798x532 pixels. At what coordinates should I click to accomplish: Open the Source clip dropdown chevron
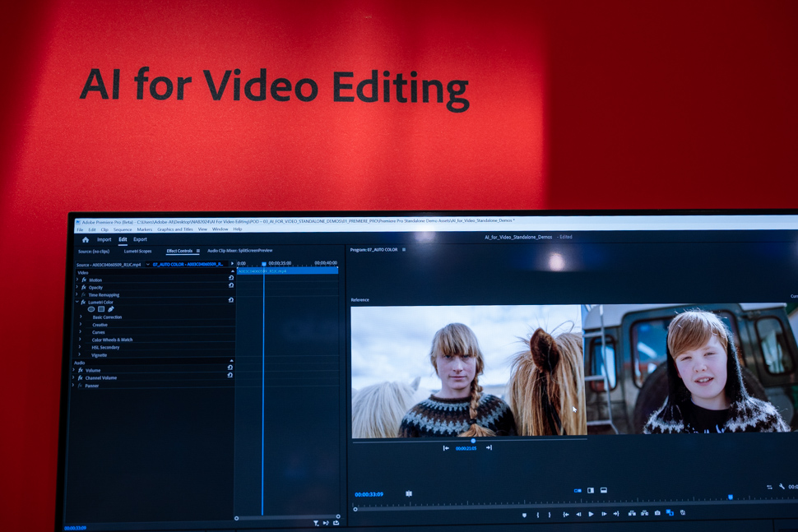(148, 265)
